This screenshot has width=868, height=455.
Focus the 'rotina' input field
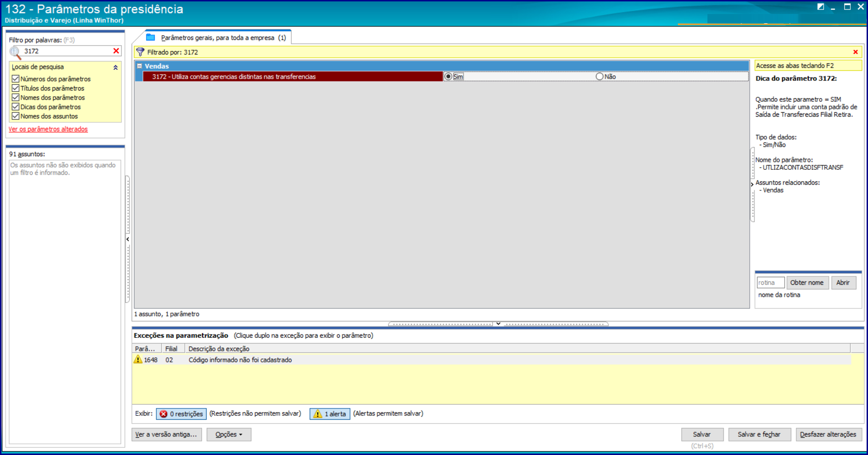click(x=771, y=283)
